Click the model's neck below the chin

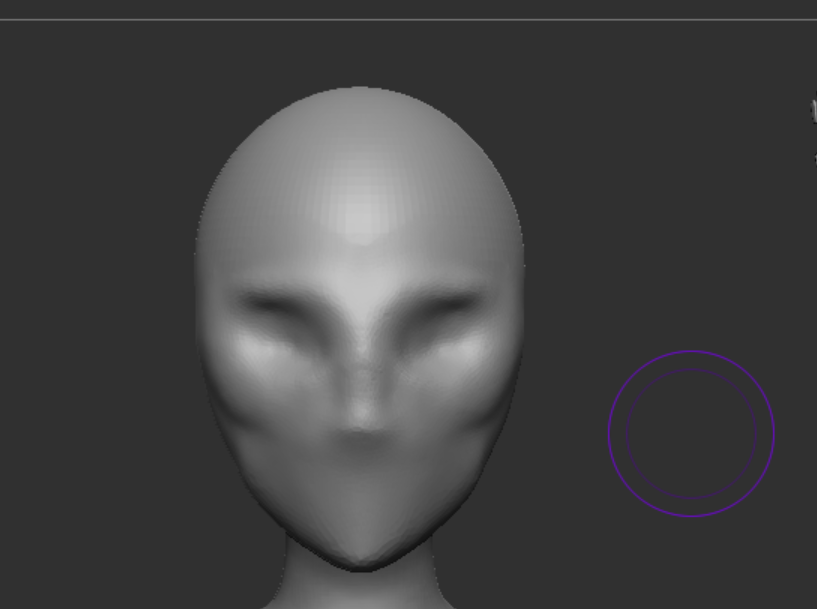(x=358, y=590)
